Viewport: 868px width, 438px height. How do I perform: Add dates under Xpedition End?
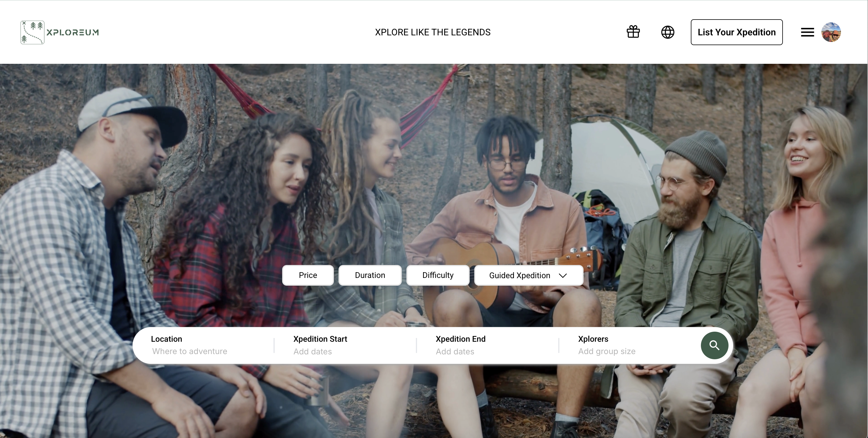tap(455, 351)
